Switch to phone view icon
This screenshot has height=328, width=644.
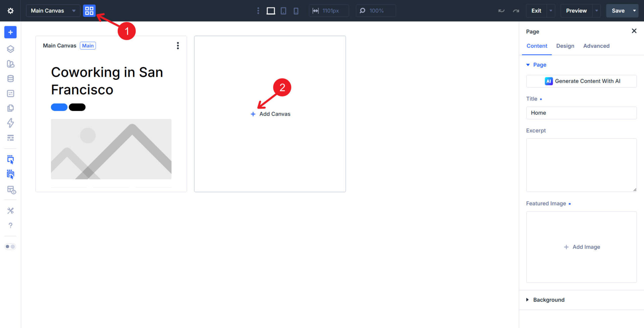296,11
